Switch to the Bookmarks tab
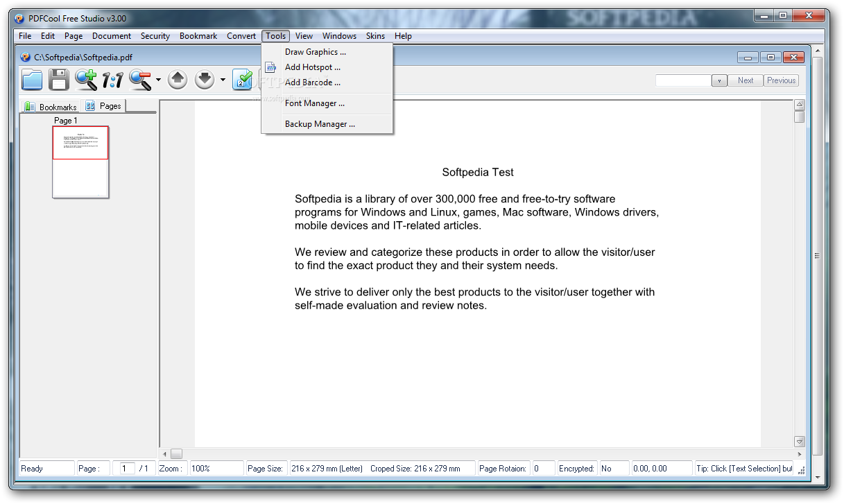Viewport: 844px width, 504px height. tap(51, 107)
